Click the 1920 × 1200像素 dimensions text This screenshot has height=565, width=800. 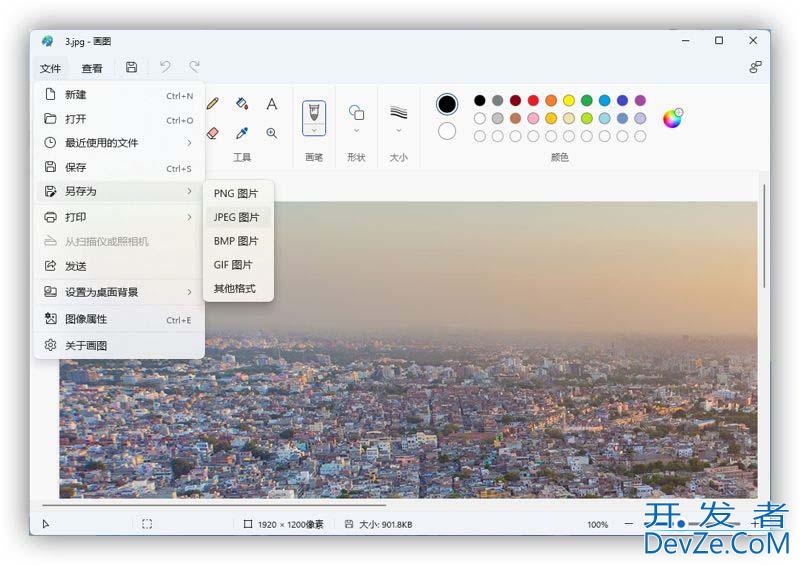point(291,524)
